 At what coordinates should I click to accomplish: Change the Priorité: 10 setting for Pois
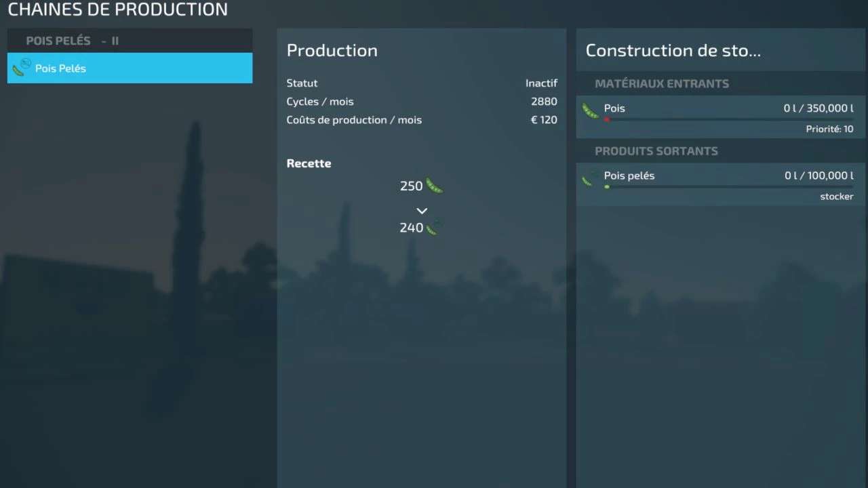point(829,129)
